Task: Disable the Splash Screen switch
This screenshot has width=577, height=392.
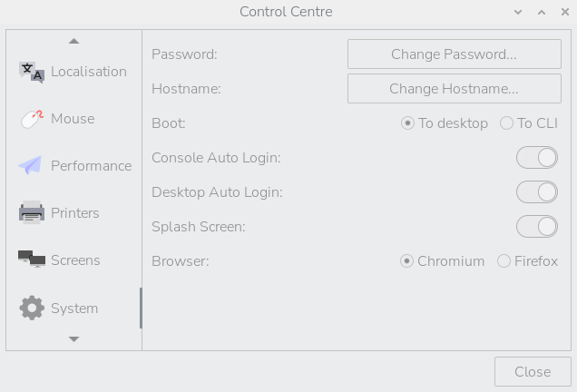Action: [537, 227]
